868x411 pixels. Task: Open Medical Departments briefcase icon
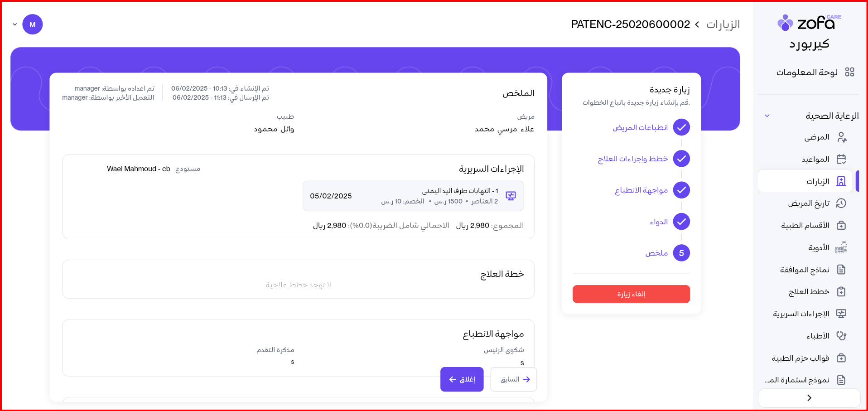[841, 226]
